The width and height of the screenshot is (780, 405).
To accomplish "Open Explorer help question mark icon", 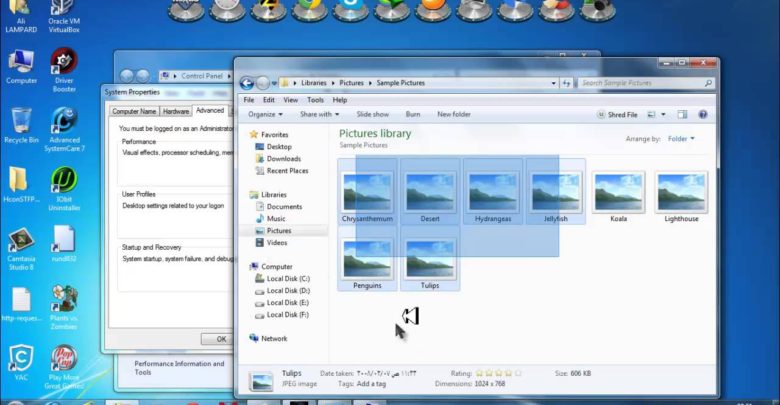I will click(x=702, y=114).
